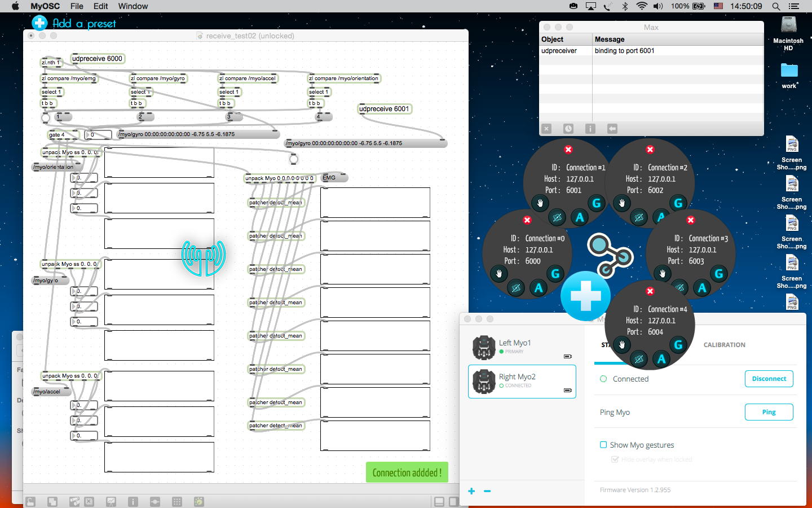Click the Object column header in Max window

[x=566, y=40]
